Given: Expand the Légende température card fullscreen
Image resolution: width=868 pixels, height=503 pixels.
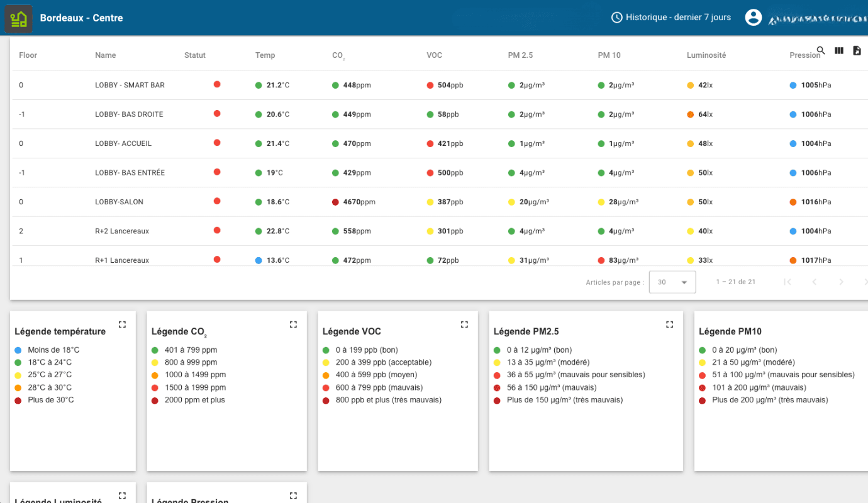Looking at the screenshot, I should point(122,324).
